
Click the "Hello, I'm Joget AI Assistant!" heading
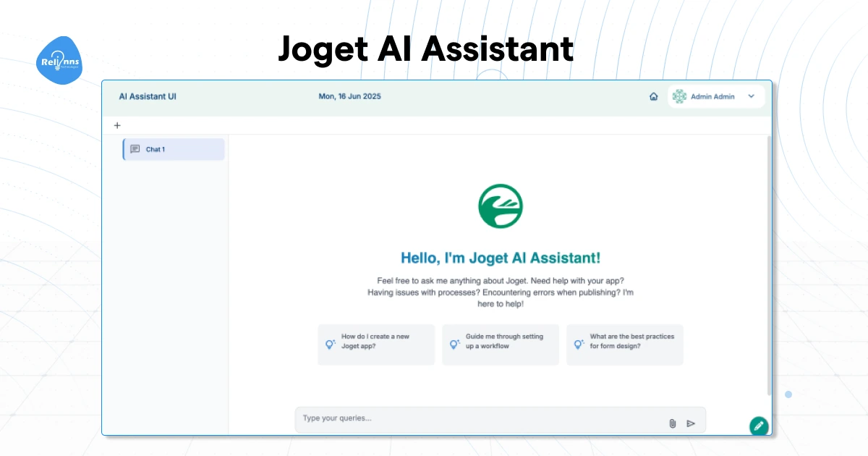click(501, 258)
